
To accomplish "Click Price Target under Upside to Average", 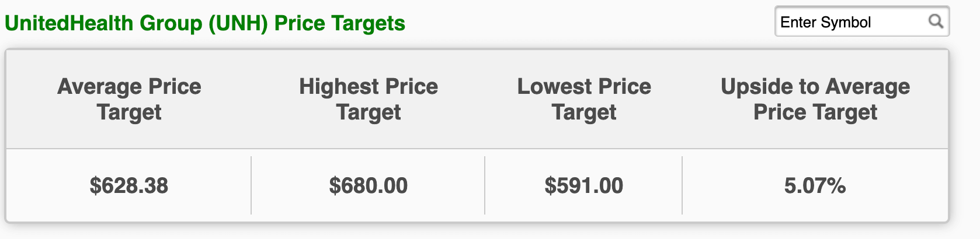I will click(815, 113).
